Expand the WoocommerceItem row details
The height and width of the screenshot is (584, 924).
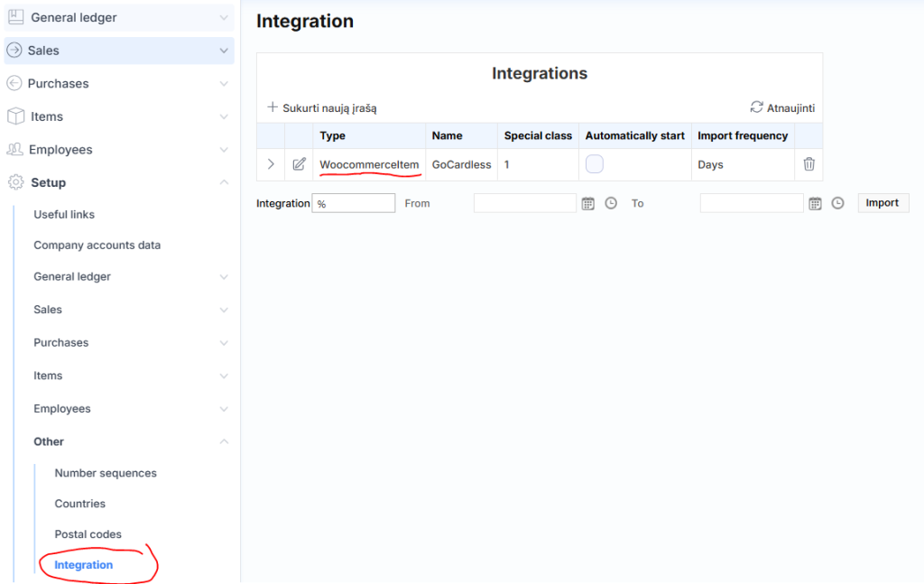pos(271,164)
